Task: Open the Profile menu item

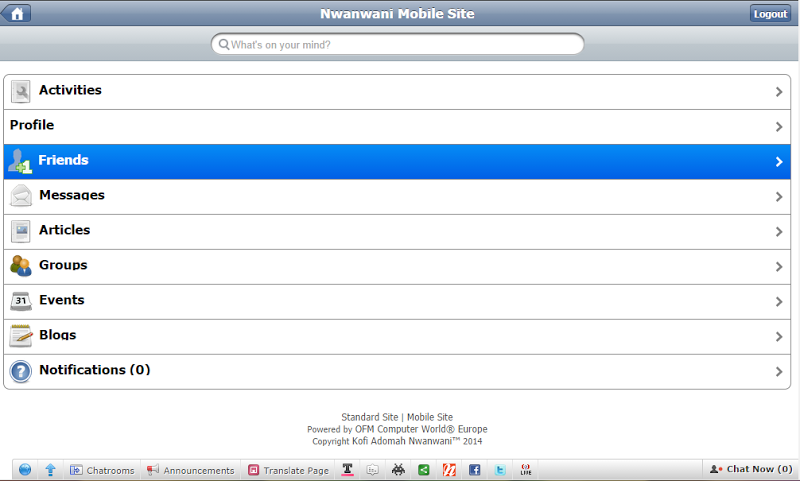Action: 397,126
